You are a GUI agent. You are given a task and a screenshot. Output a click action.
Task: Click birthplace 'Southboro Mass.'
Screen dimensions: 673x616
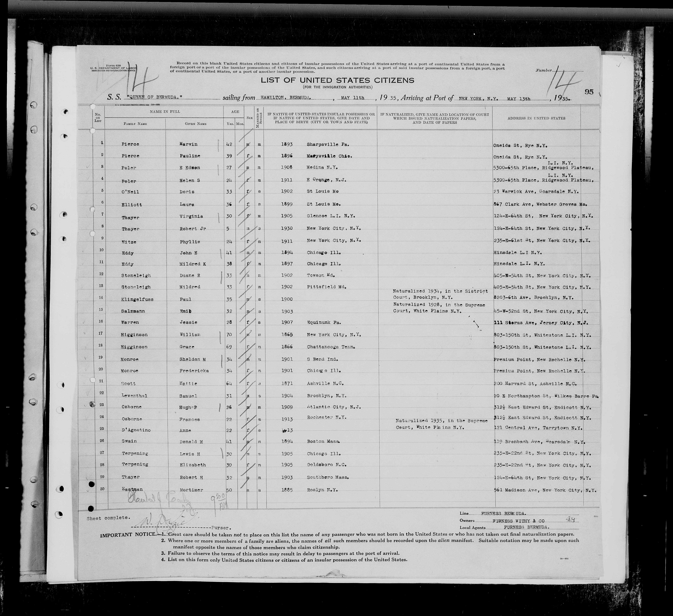pyautogui.click(x=328, y=478)
